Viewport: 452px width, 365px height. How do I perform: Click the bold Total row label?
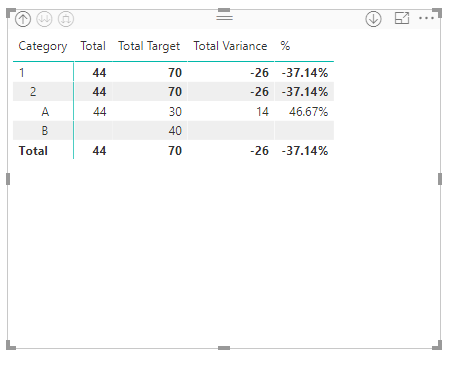33,151
